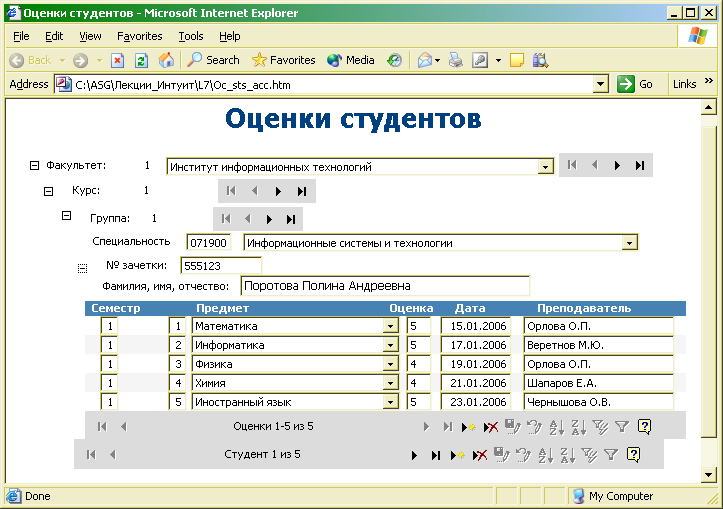The image size is (723, 509).
Task: Sort ascending in Оценки navigation bar
Action: pos(557,427)
